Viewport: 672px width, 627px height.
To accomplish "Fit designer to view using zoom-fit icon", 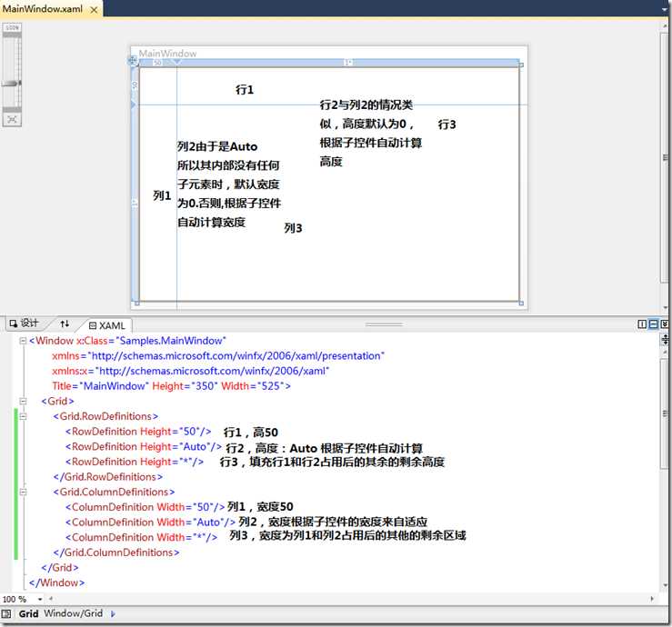I will (x=12, y=119).
